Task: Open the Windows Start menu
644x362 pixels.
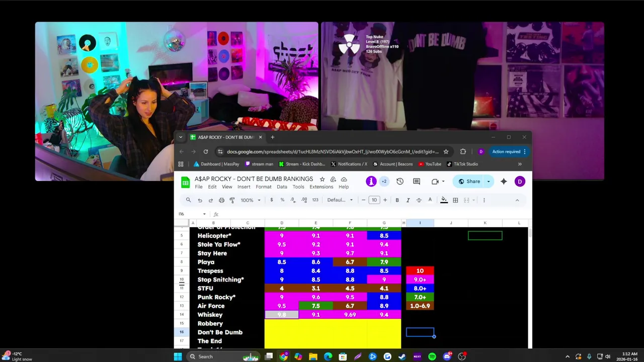Action: click(178, 356)
